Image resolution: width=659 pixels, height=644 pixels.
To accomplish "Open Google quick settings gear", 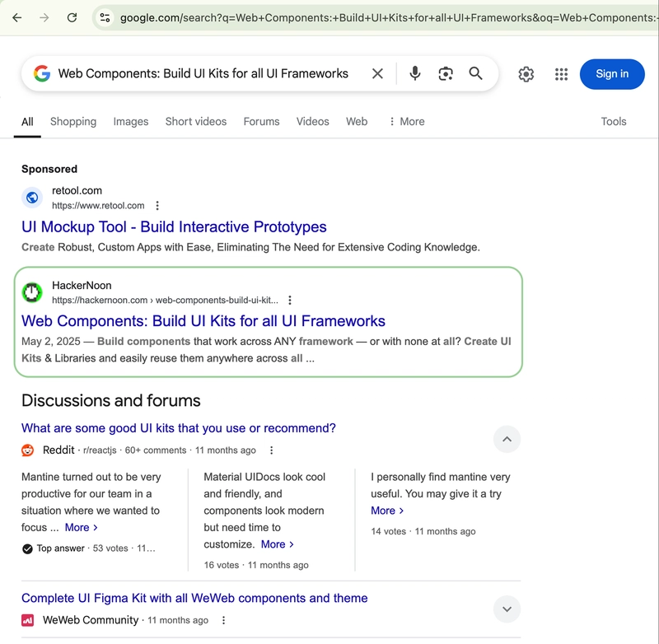I will pyautogui.click(x=526, y=74).
